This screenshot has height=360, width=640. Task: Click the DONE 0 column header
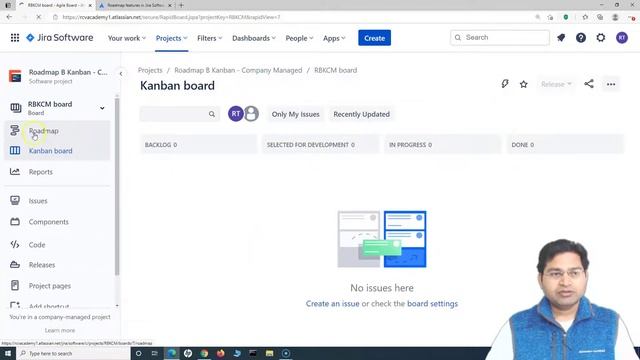(x=565, y=144)
